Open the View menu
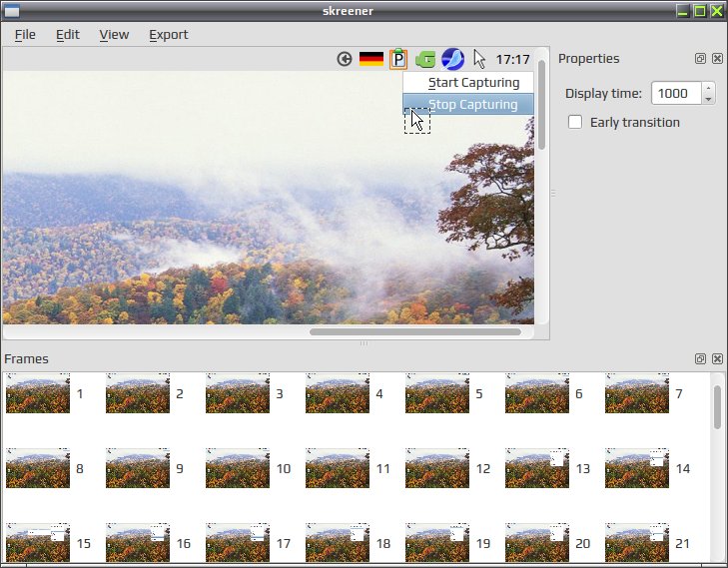 click(114, 35)
